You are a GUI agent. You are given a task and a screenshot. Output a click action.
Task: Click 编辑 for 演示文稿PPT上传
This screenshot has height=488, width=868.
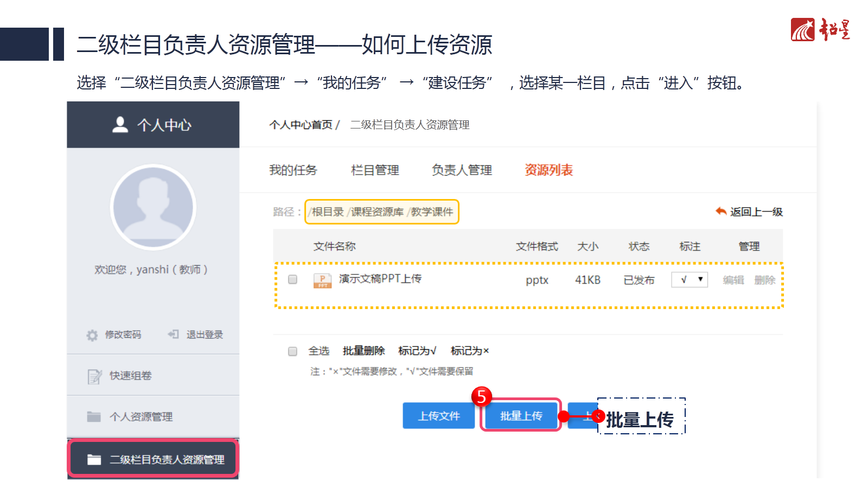[x=733, y=280]
